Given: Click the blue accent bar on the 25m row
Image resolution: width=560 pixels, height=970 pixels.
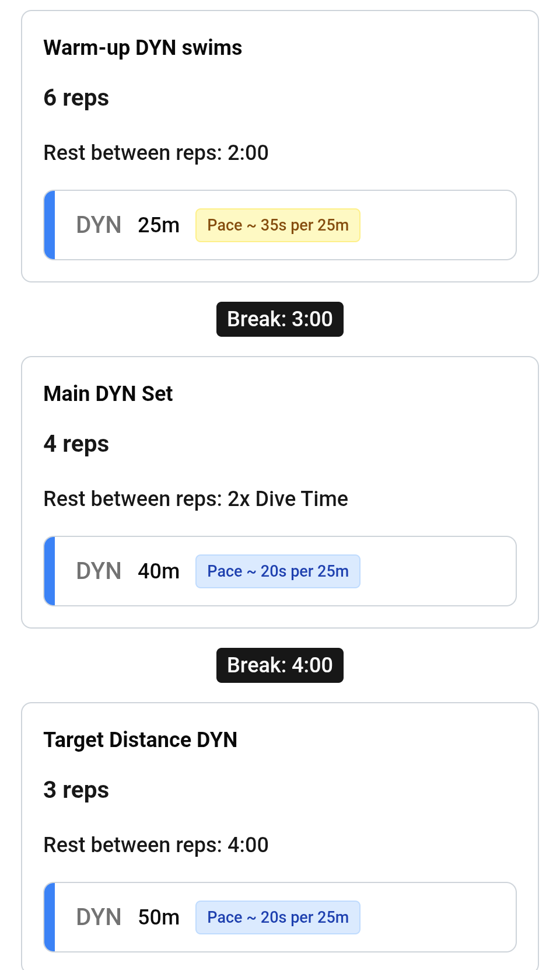Looking at the screenshot, I should (50, 225).
